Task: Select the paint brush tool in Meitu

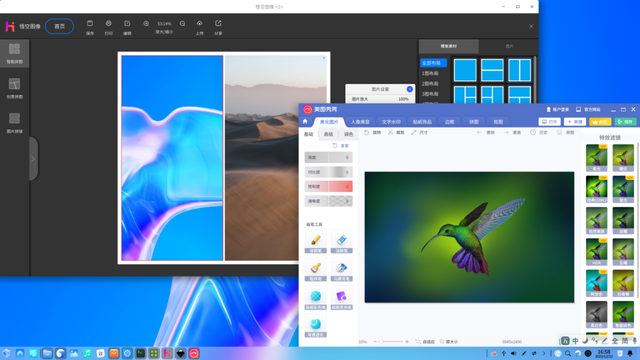Action: point(316,242)
